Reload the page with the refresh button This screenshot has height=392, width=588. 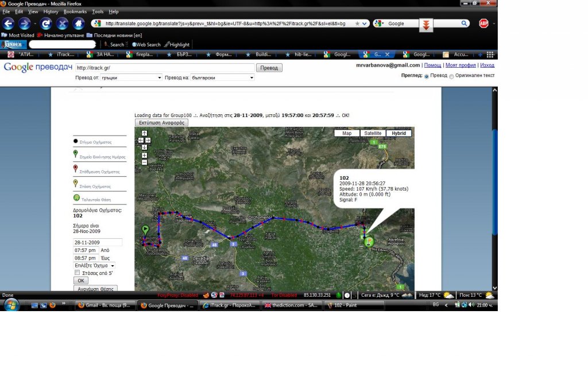(46, 24)
